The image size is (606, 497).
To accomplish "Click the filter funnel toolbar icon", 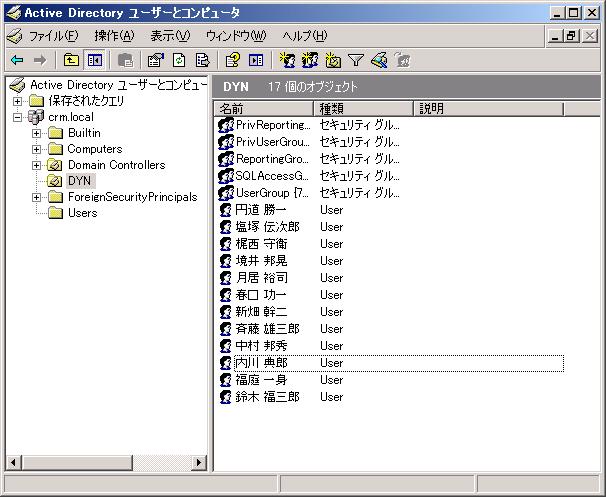I will click(x=356, y=61).
